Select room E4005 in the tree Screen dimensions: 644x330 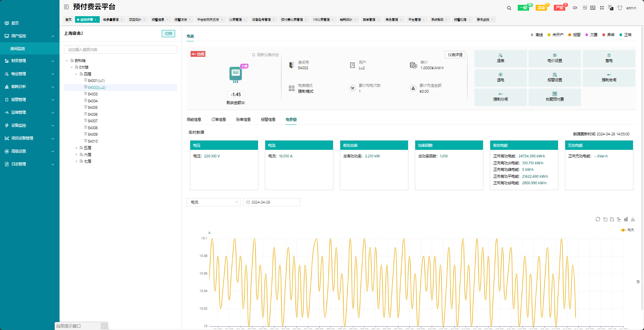[93, 107]
